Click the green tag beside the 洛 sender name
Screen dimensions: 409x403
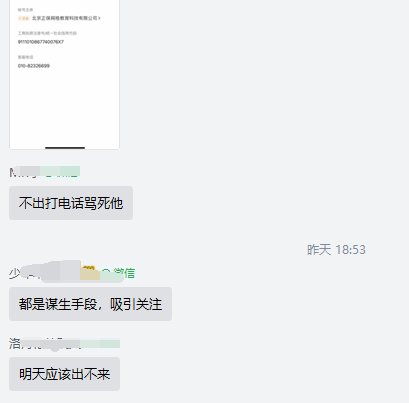pos(100,343)
